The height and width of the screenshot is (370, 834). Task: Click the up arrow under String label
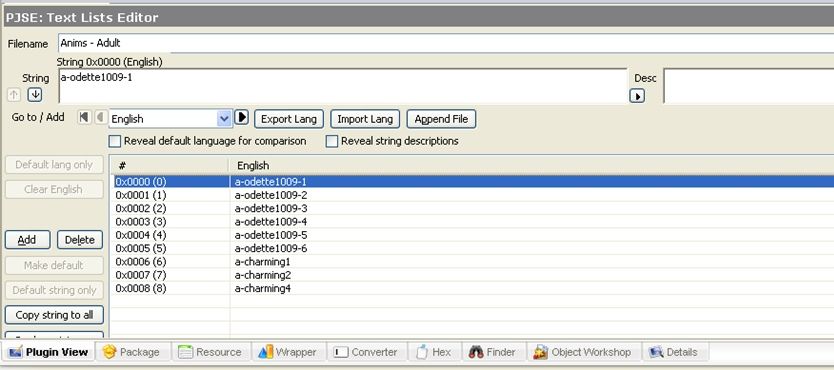coord(14,95)
